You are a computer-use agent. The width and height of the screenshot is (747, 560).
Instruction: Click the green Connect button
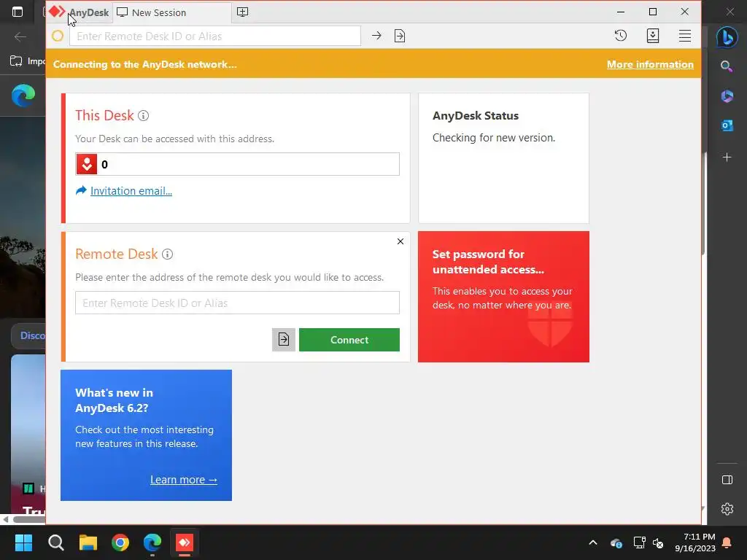point(349,340)
